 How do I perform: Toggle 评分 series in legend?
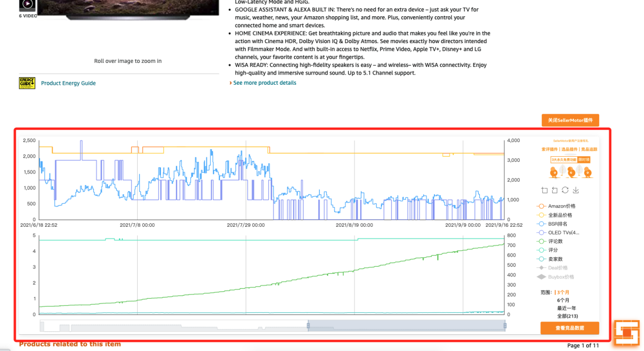pyautogui.click(x=548, y=250)
